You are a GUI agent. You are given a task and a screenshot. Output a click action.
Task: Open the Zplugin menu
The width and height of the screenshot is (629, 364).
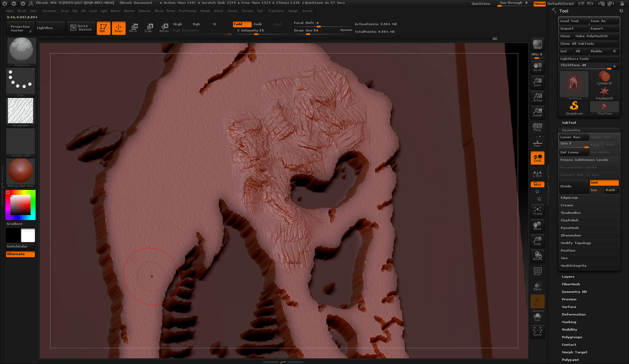tap(293, 11)
